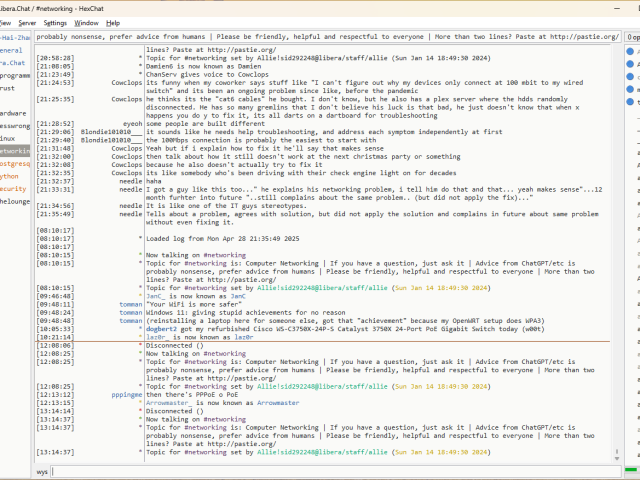Open the View menu
Image resolution: width=640 pixels, height=480 pixels.
(5, 22)
